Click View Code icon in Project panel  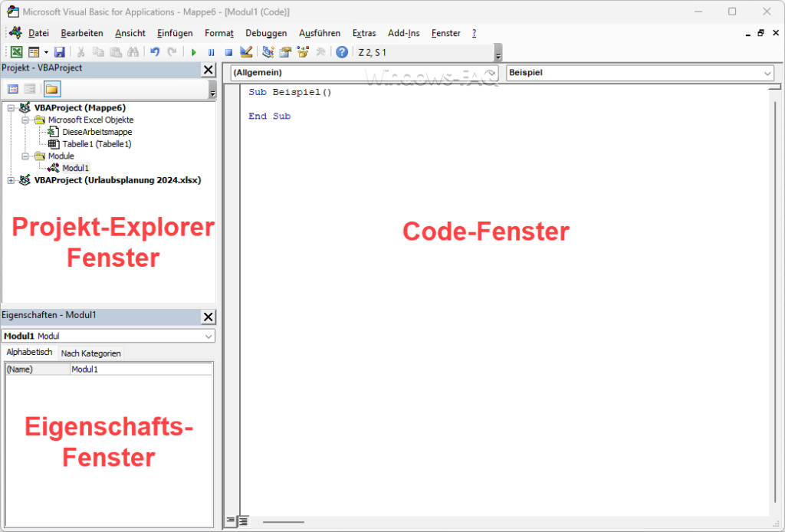pos(13,89)
